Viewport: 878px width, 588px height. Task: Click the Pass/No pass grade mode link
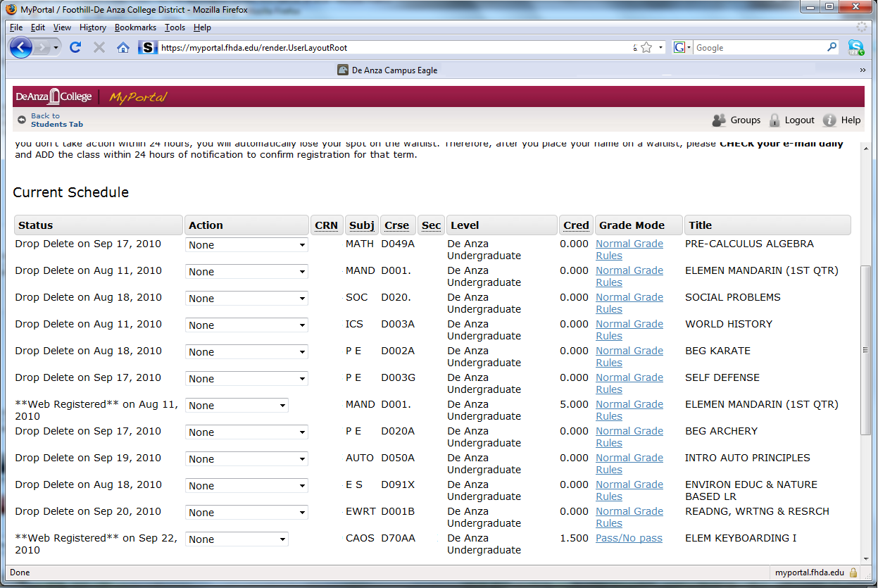pyautogui.click(x=629, y=538)
